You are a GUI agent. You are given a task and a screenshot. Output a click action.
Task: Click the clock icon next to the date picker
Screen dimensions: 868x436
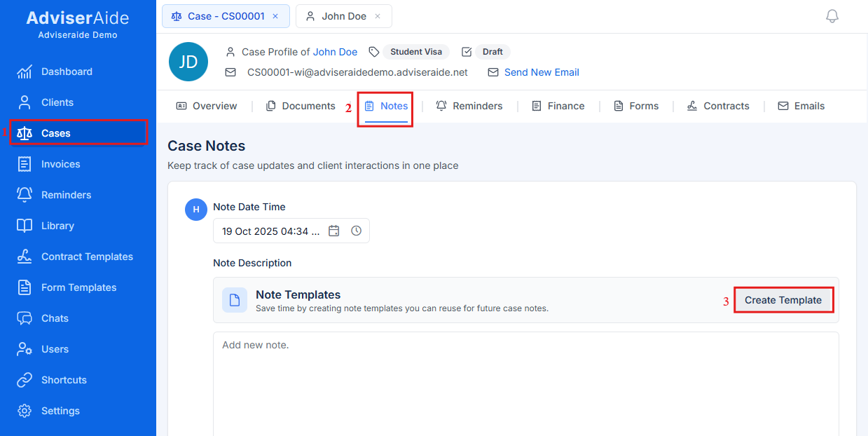pyautogui.click(x=356, y=231)
